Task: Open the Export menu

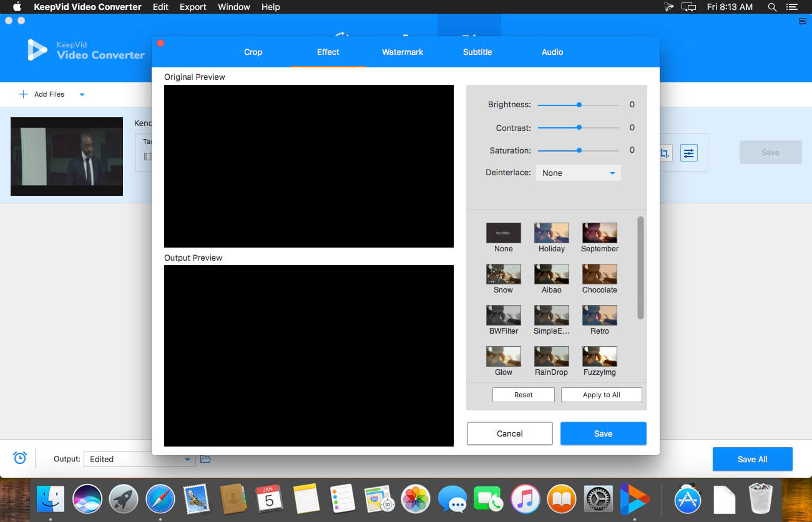Action: tap(193, 7)
